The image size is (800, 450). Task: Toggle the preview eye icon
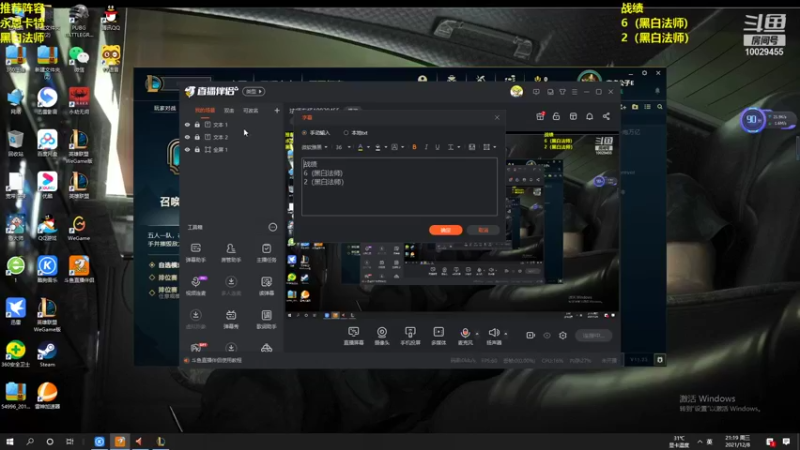(x=547, y=335)
